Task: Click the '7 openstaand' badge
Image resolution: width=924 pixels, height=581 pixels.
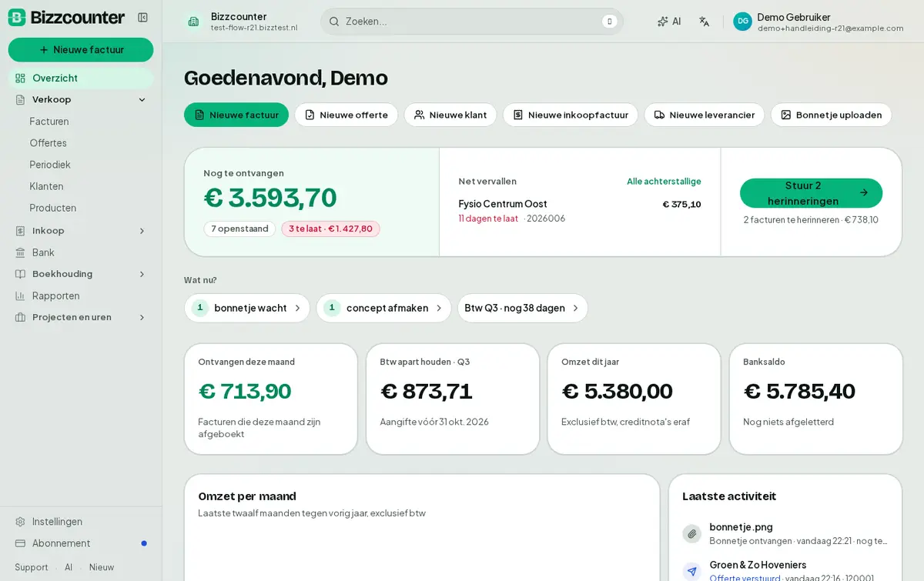Action: (x=239, y=229)
